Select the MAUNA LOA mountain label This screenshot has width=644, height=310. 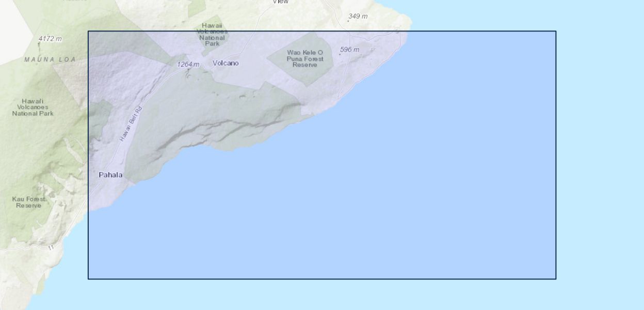50,59
